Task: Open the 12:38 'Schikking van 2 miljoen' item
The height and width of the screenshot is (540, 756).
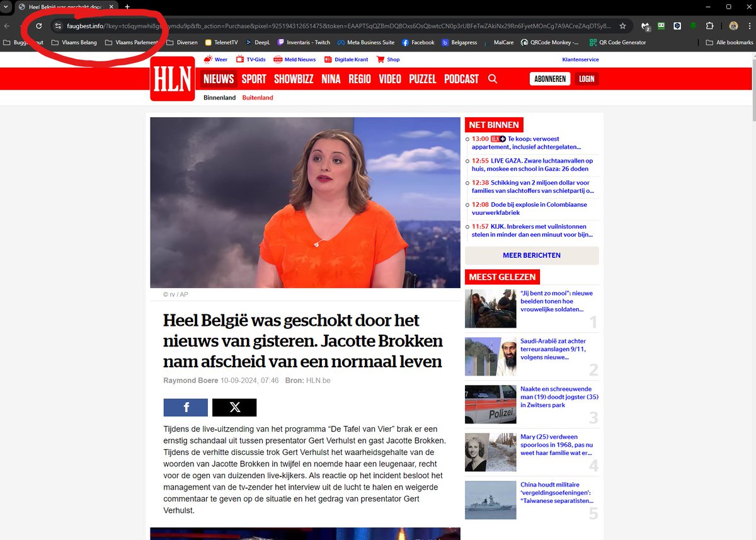Action: 532,187
